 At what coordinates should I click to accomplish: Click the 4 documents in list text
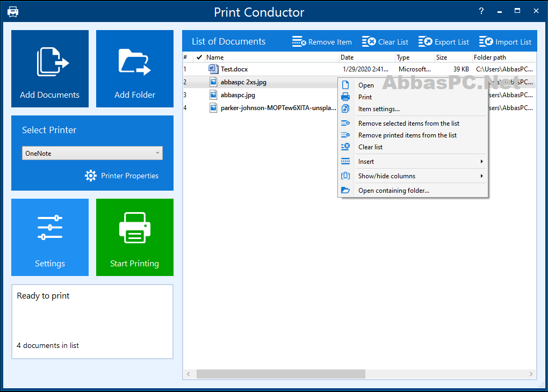48,345
